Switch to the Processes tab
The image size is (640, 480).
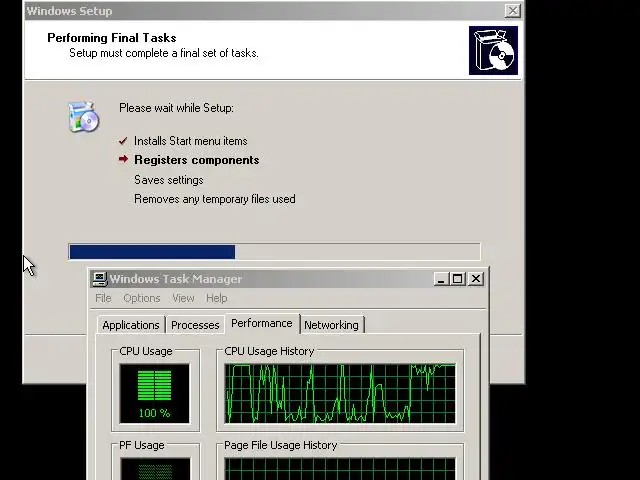point(195,325)
